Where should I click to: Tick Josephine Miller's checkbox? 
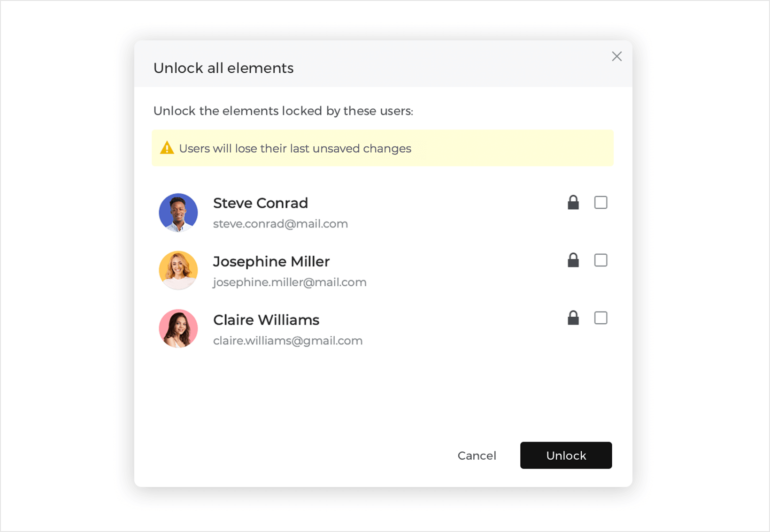point(601,260)
